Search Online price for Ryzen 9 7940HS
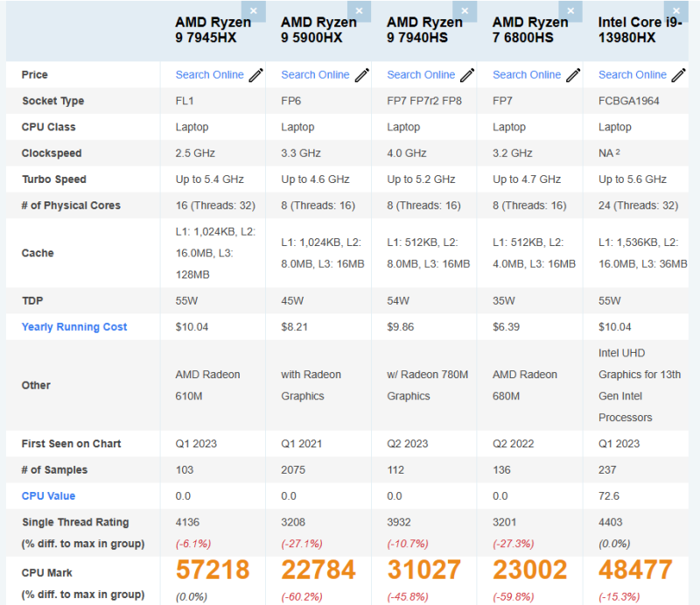 pos(421,74)
